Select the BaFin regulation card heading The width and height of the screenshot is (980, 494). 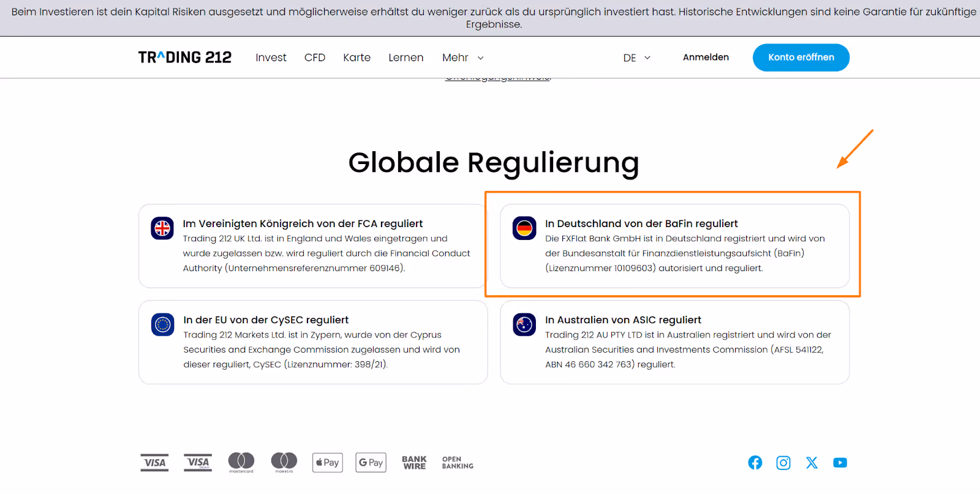point(641,223)
